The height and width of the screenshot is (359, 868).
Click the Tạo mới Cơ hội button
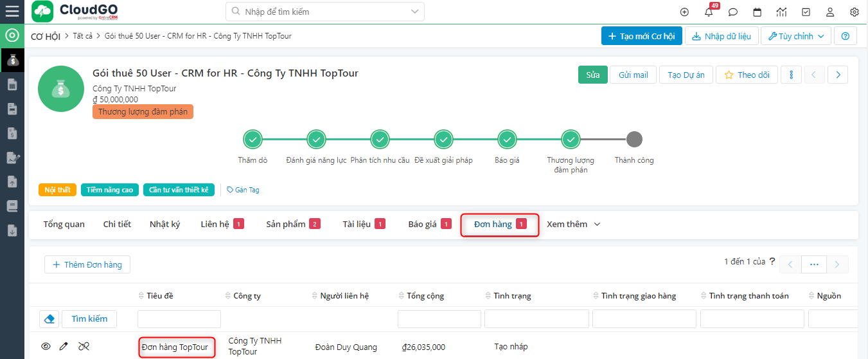641,36
